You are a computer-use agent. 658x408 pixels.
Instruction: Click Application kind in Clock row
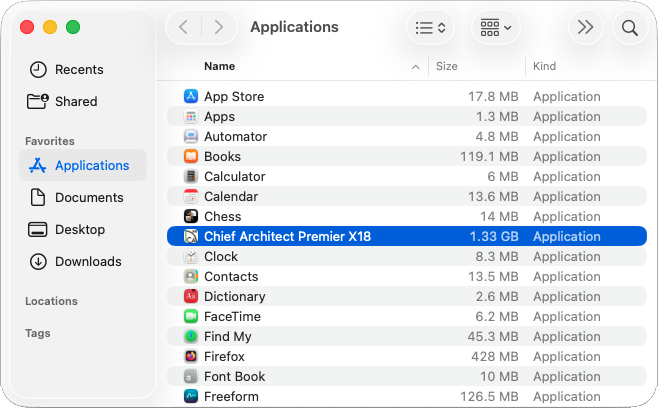click(x=567, y=256)
